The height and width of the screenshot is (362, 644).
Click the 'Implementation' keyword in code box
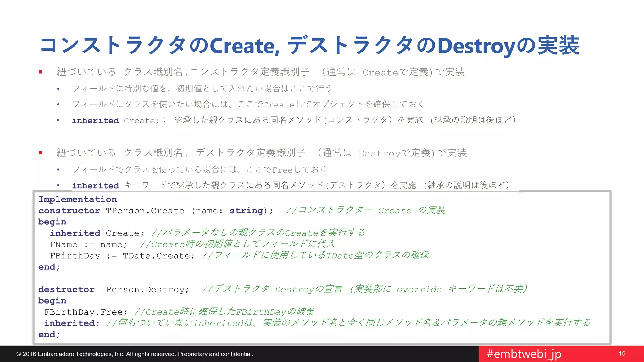point(78,199)
